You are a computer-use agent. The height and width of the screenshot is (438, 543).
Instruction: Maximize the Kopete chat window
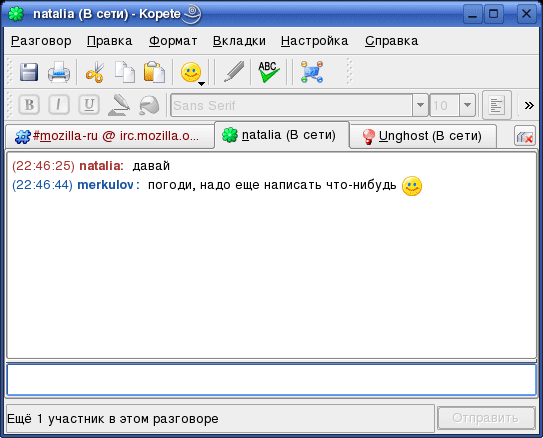tap(493, 14)
